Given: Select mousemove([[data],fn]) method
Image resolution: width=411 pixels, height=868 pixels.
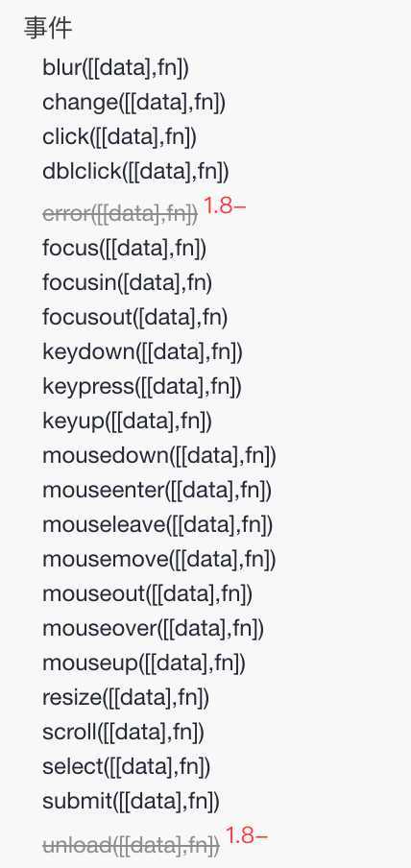Looking at the screenshot, I should pos(159,559).
